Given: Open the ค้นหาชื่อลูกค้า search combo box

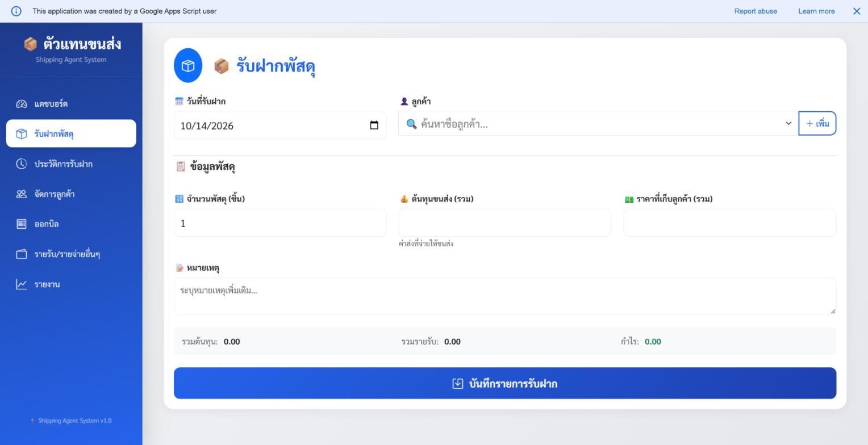Looking at the screenshot, I should (599, 124).
